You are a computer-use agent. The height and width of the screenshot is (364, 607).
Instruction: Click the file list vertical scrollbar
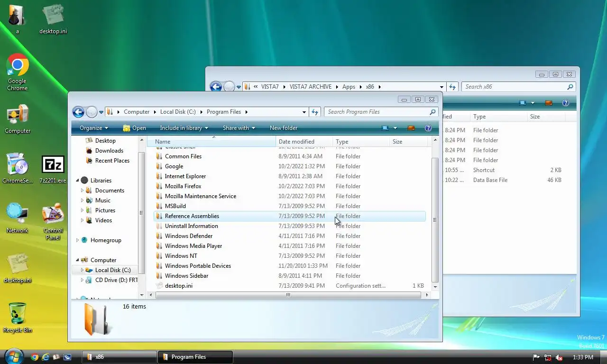tap(435, 220)
